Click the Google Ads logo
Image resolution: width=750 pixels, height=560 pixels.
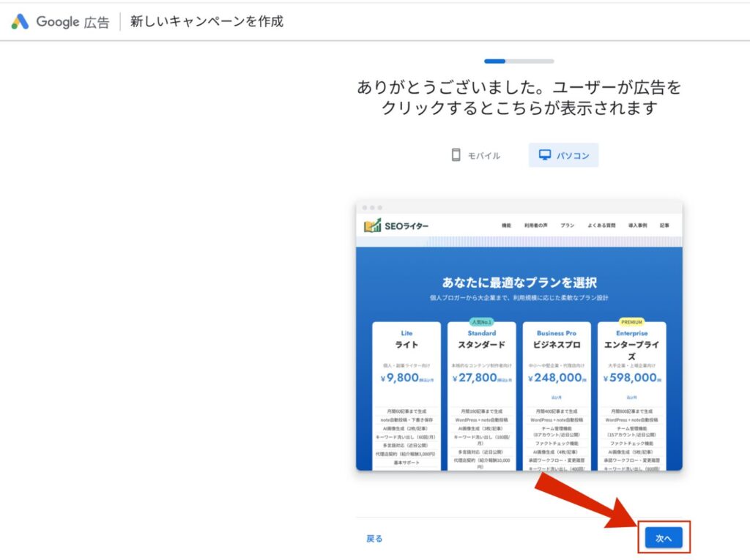point(20,21)
